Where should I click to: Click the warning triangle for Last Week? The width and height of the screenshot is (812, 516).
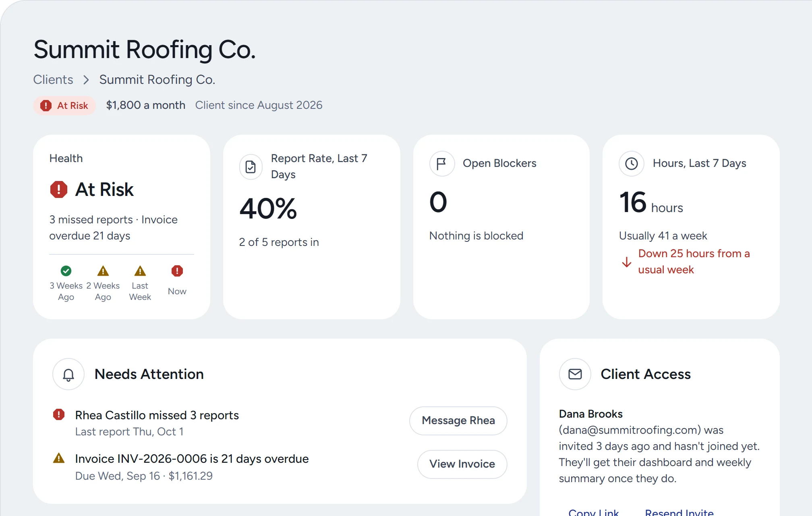pyautogui.click(x=140, y=271)
